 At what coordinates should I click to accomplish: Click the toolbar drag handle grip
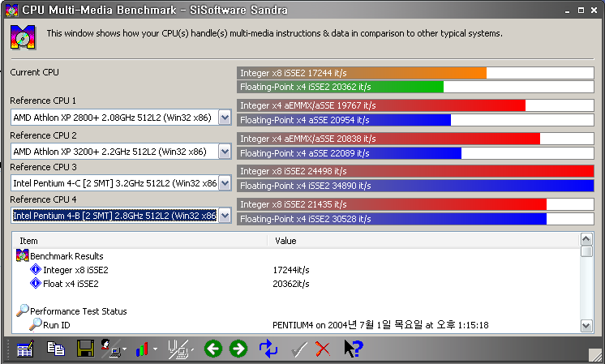tap(8, 349)
